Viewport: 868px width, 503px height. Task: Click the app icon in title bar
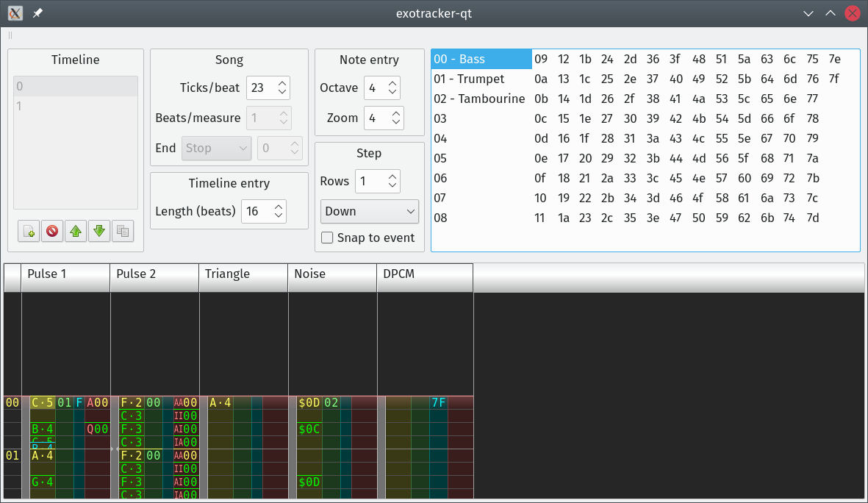coord(15,13)
